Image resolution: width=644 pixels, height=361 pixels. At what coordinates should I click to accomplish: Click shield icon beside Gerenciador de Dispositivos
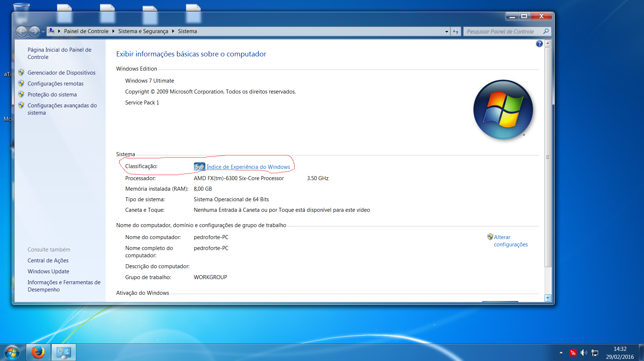point(21,72)
